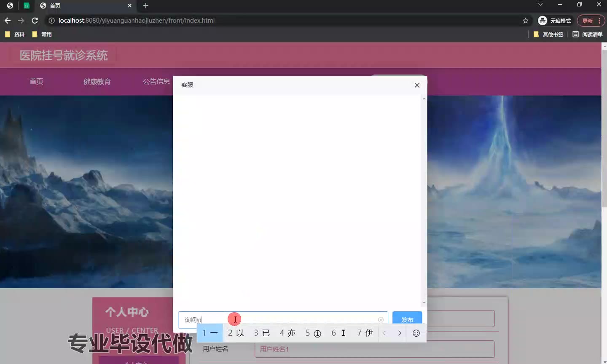Open 公告信息 navigation menu item
The image size is (607, 364).
[x=156, y=81]
